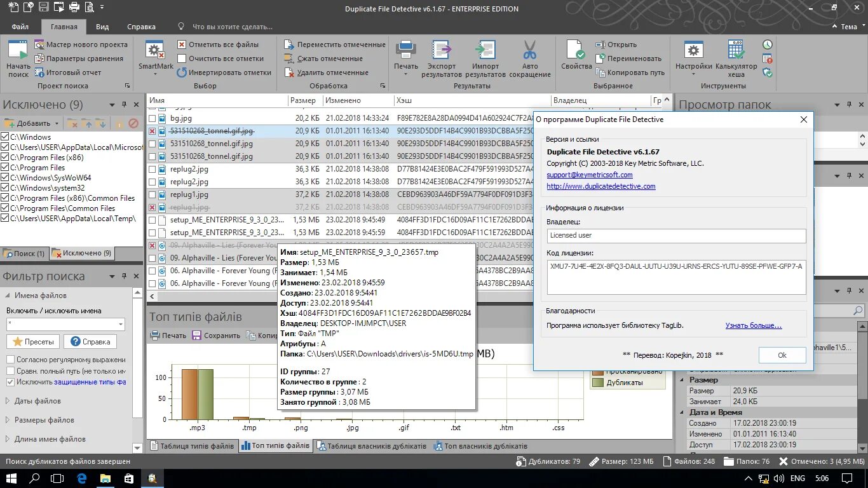Click the Печать printer icon in ribbon
Image resolution: width=868 pixels, height=488 pixels.
405,51
